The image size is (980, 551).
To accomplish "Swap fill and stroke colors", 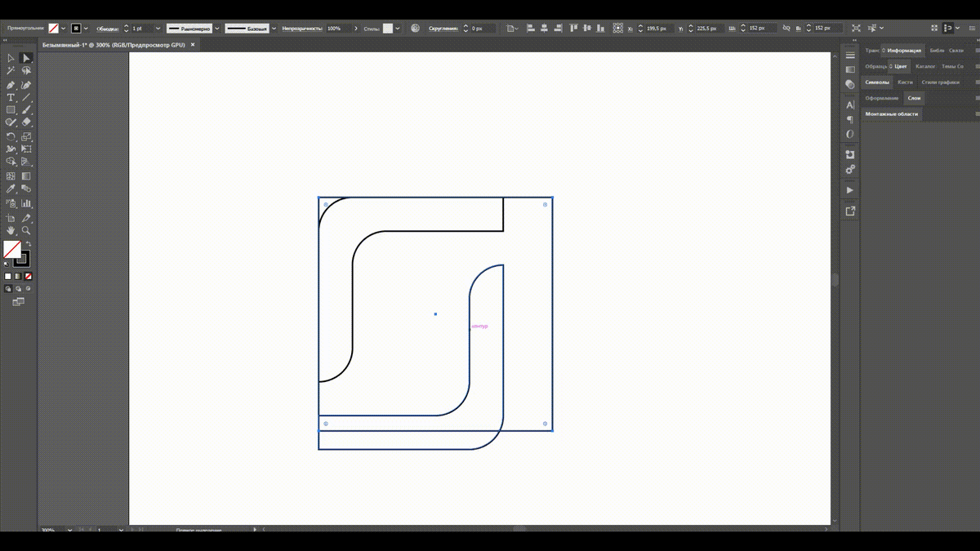I will tap(28, 244).
